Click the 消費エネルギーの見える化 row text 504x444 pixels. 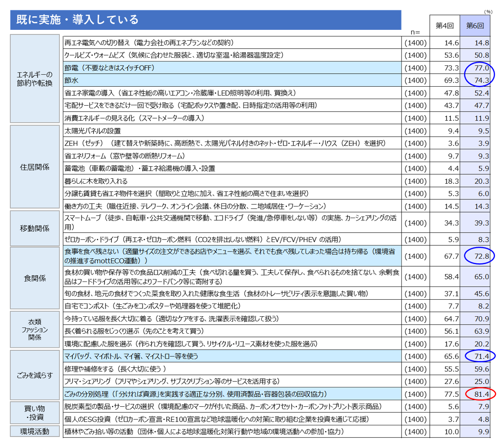(x=135, y=118)
